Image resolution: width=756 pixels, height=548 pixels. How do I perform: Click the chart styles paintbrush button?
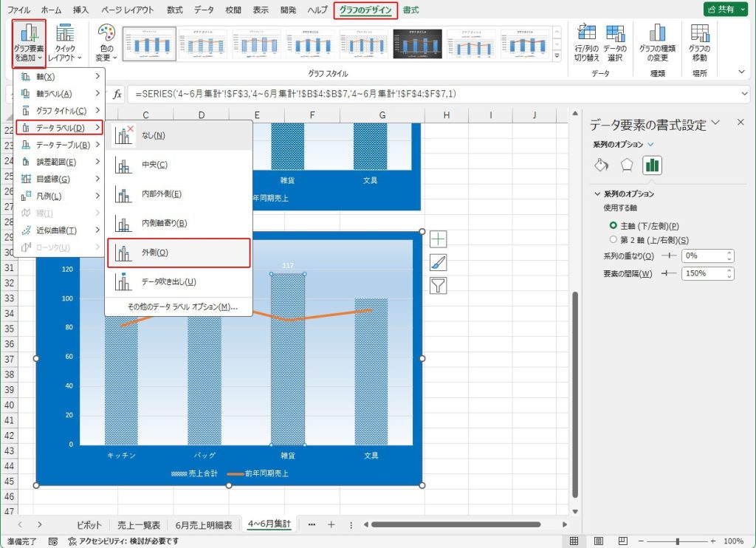[x=439, y=262]
